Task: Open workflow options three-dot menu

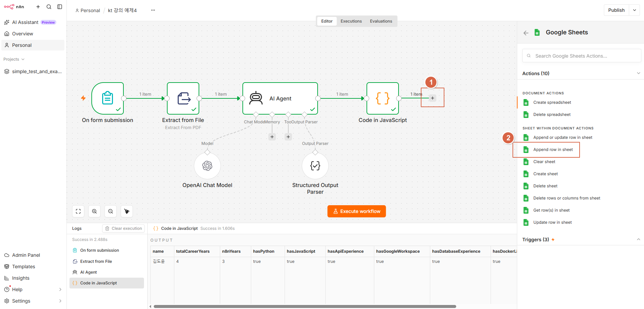Action: tap(153, 10)
